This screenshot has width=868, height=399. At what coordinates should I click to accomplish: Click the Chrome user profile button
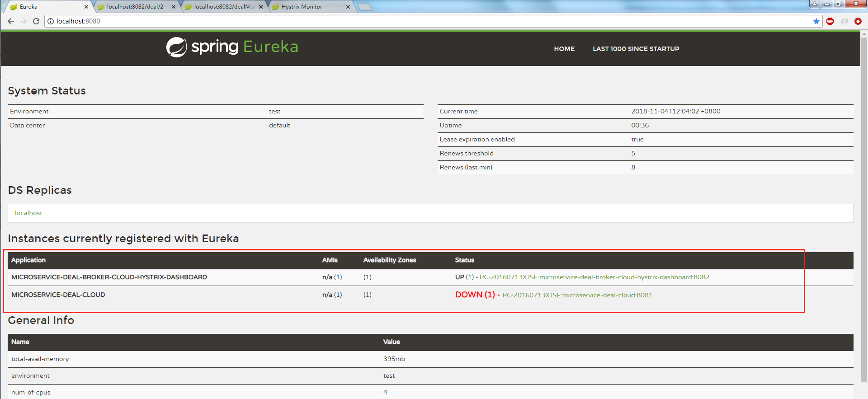[814, 4]
